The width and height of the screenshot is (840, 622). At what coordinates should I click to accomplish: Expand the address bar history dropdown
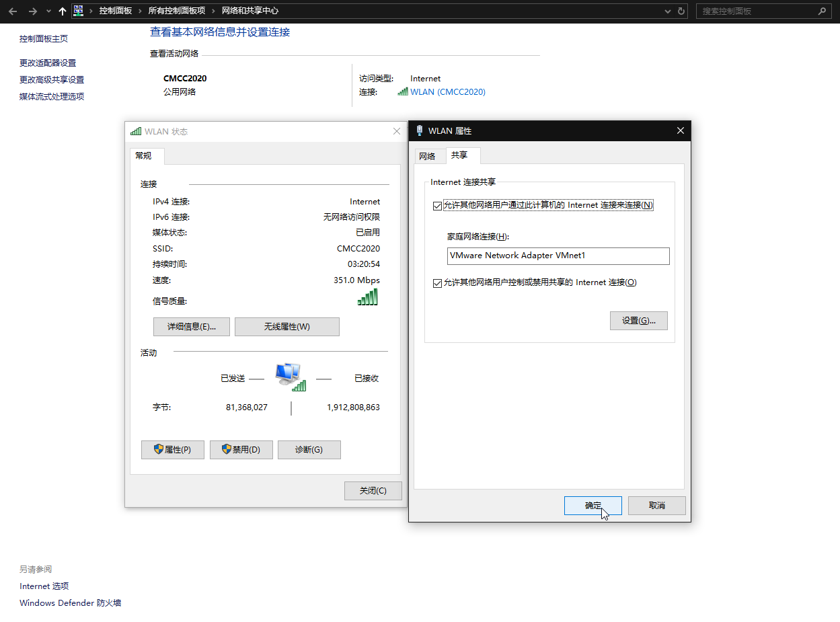(667, 11)
